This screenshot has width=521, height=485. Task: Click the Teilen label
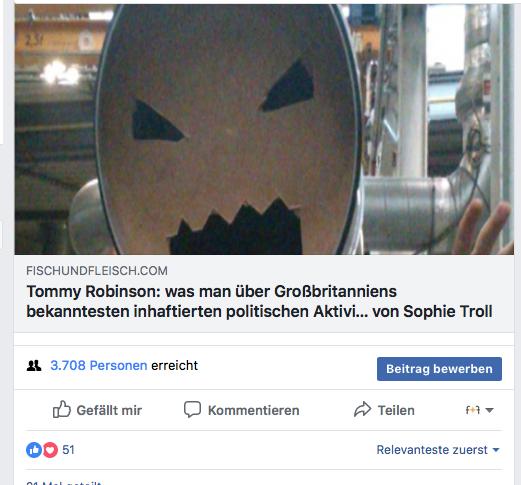[396, 410]
